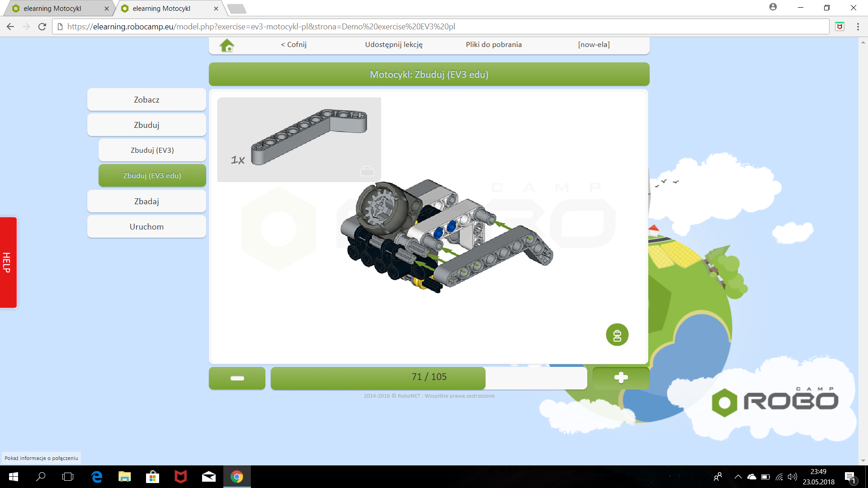This screenshot has height=488, width=868.
Task: Select the 'Uruchom' section
Action: 146,226
